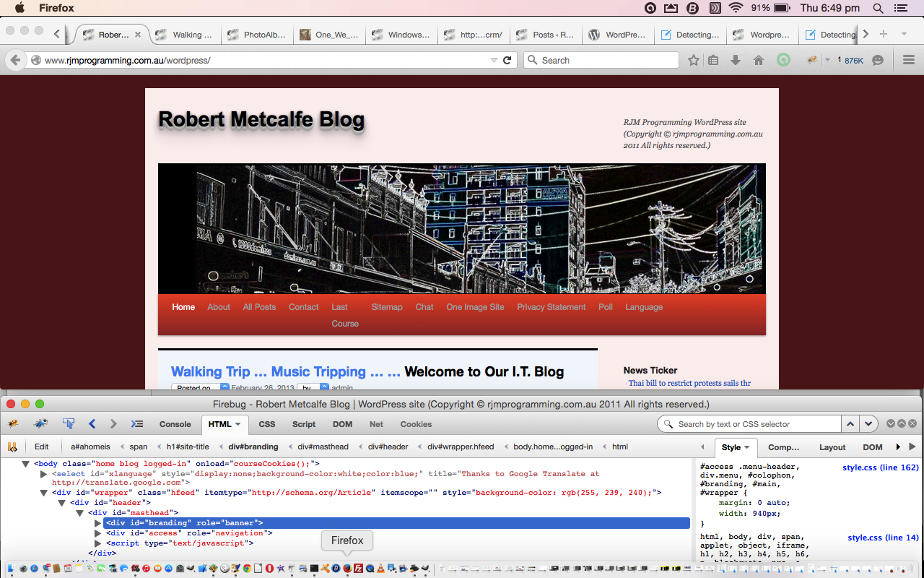Image resolution: width=924 pixels, height=578 pixels.
Task: Find previous match with Firebug search up arrow
Action: [850, 424]
